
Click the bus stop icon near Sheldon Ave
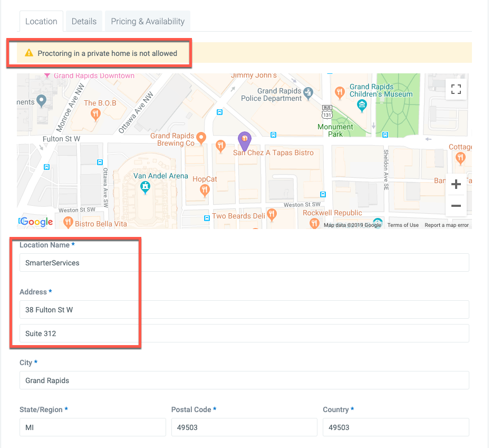pyautogui.click(x=385, y=135)
